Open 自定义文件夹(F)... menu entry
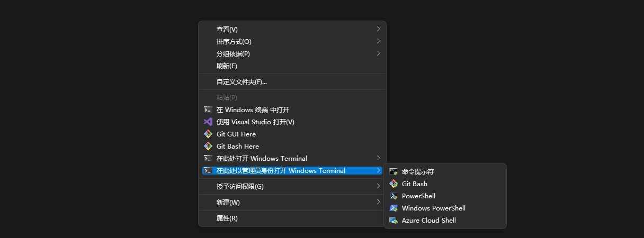The image size is (644, 238). click(241, 82)
